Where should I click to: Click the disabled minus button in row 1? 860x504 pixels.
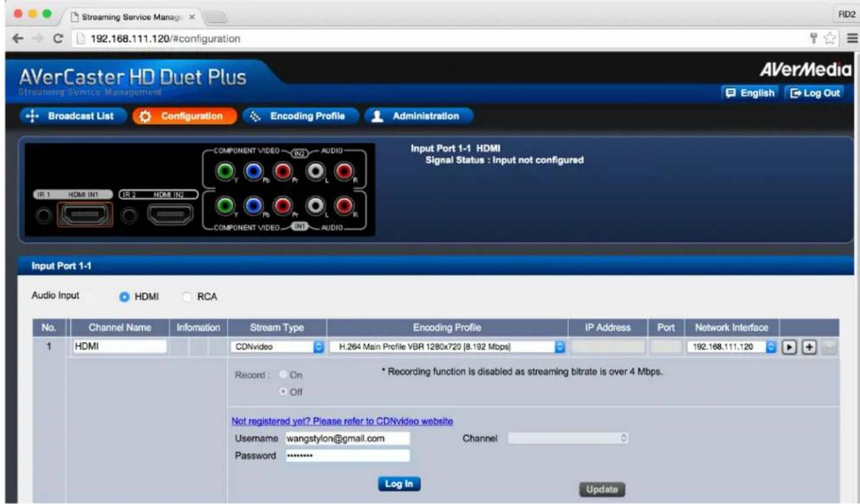pos(830,347)
